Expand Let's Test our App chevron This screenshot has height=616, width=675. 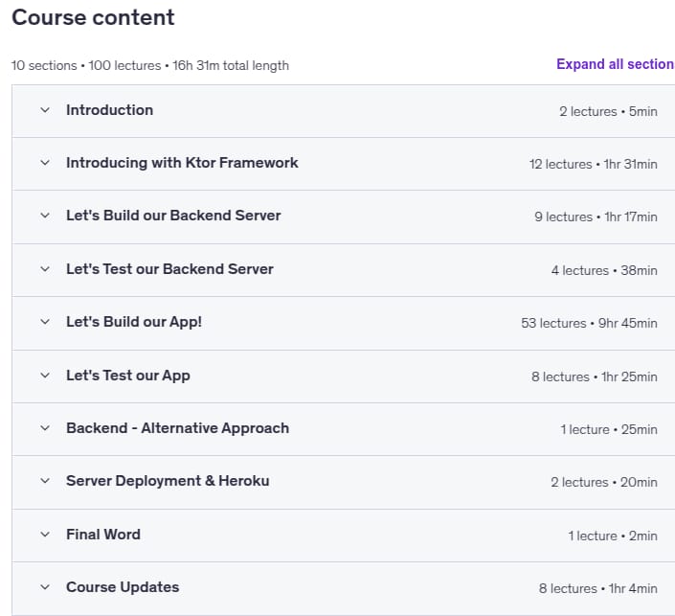point(45,376)
